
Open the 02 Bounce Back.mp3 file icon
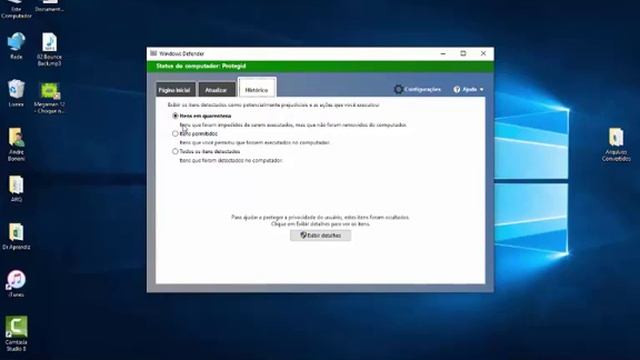click(x=49, y=42)
